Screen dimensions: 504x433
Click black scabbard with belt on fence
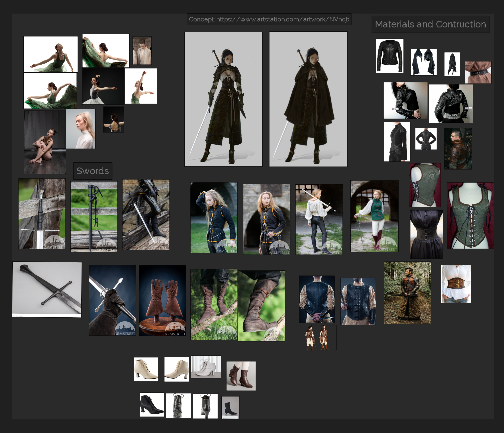94,217
